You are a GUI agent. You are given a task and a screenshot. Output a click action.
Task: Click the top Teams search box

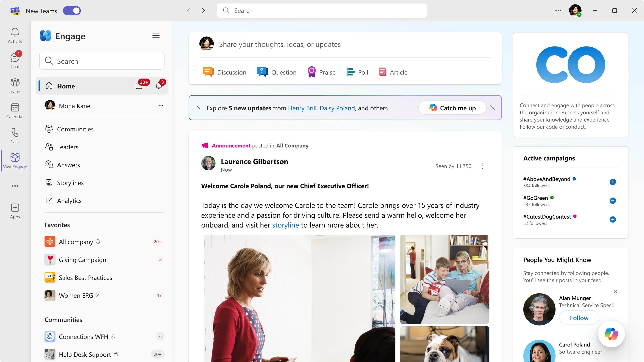(322, 11)
